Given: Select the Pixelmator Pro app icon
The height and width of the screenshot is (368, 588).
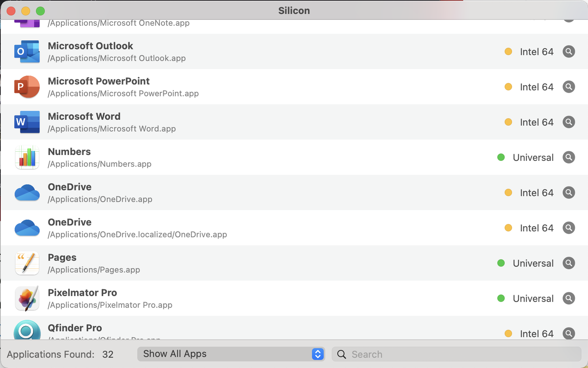Looking at the screenshot, I should (27, 298).
